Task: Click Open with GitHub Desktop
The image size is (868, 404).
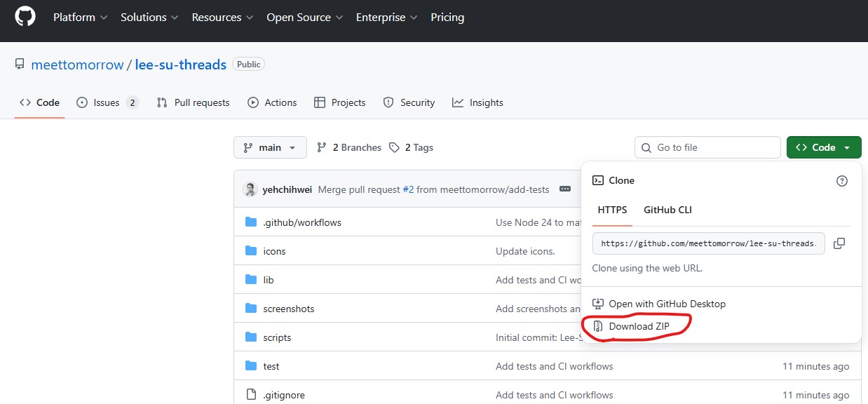Action: (667, 304)
